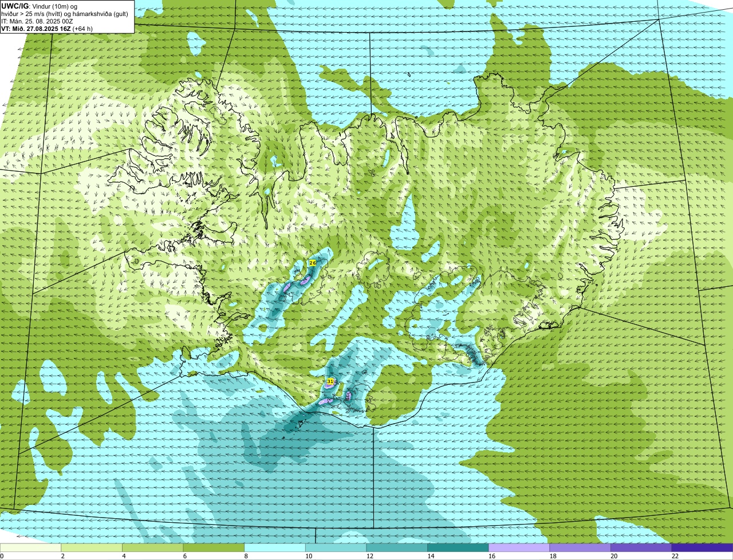Click the scale label '2'
733x560 pixels.
[x=62, y=555]
